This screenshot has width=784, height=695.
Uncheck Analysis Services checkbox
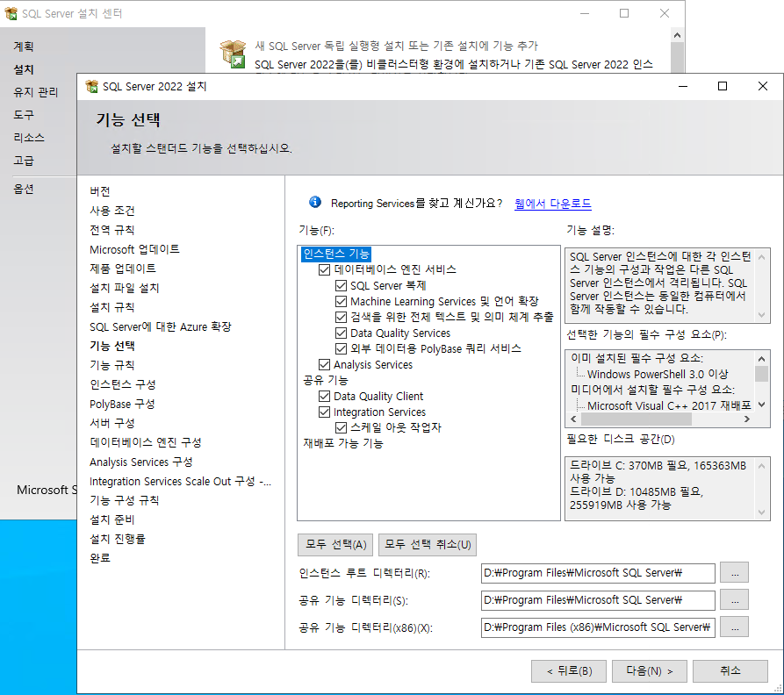(324, 365)
